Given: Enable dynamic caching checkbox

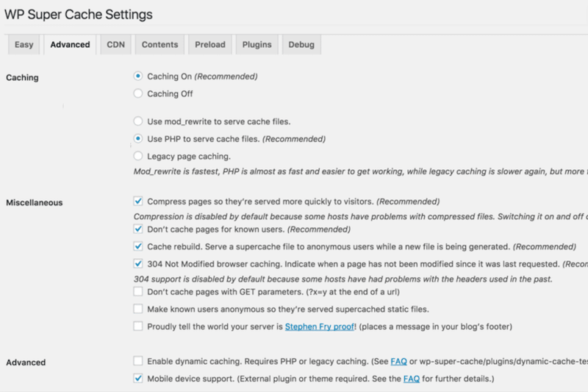Looking at the screenshot, I should point(138,361).
